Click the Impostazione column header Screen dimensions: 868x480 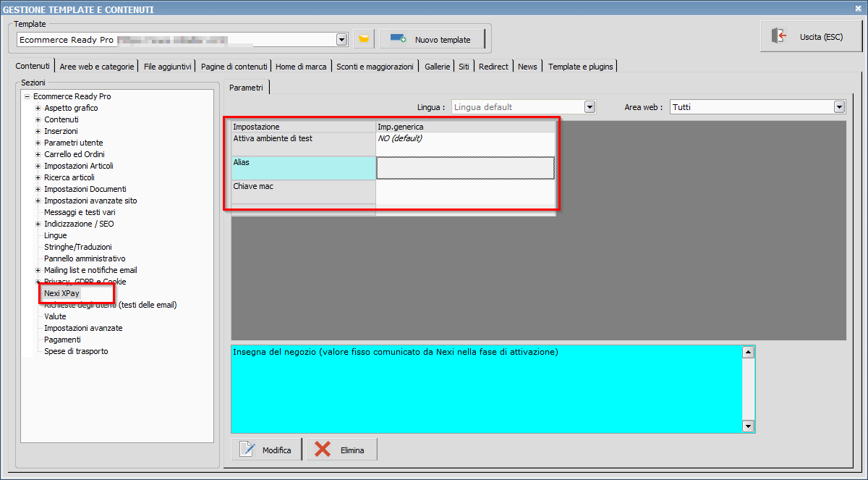pos(304,127)
